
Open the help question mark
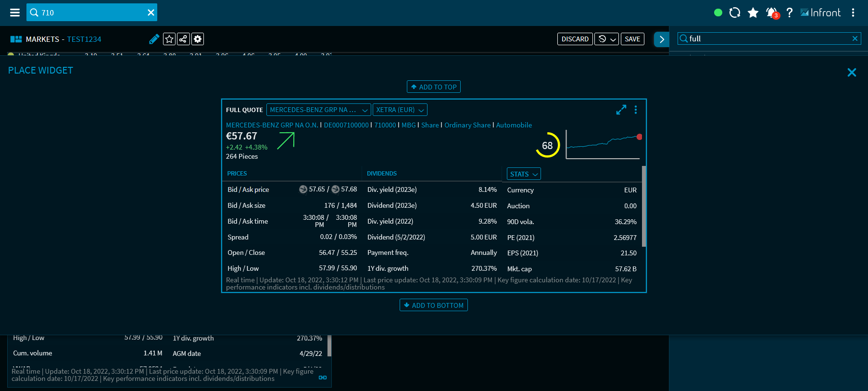pyautogui.click(x=789, y=13)
